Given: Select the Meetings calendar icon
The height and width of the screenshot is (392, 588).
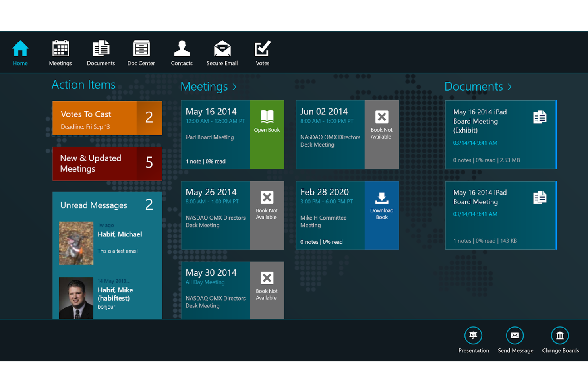Looking at the screenshot, I should (x=60, y=48).
